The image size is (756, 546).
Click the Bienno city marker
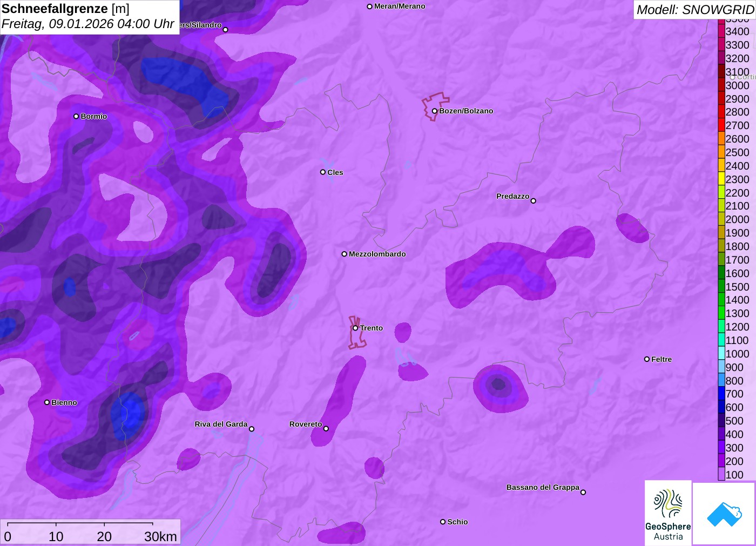click(x=47, y=402)
